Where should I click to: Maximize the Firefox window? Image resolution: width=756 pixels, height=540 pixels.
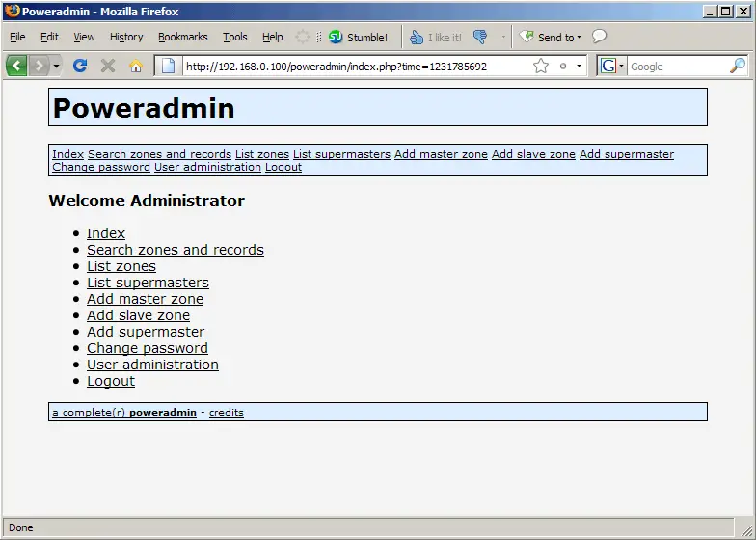click(x=725, y=12)
